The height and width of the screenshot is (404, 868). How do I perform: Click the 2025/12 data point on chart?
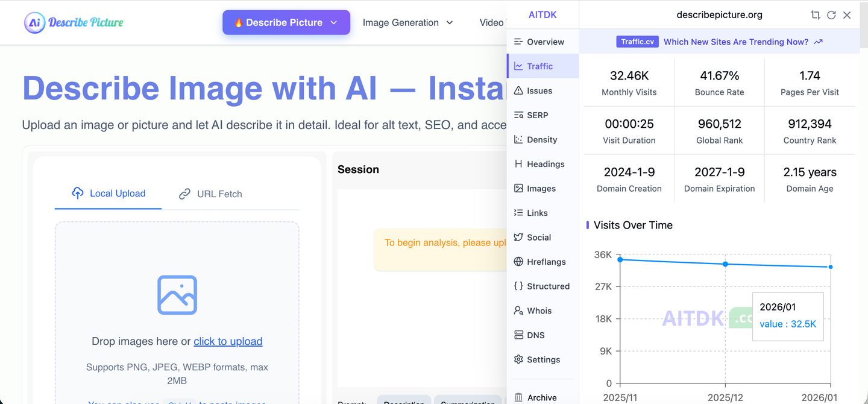[x=725, y=264]
